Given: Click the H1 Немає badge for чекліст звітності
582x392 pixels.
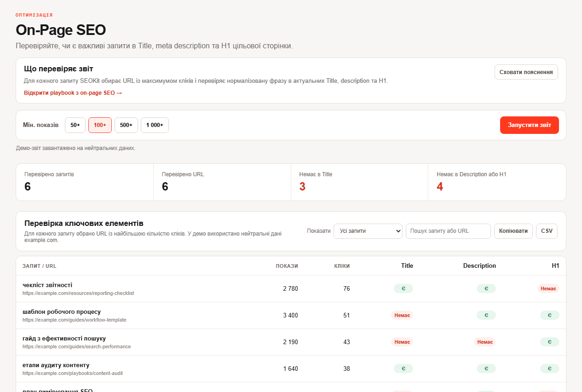Looking at the screenshot, I should (548, 288).
